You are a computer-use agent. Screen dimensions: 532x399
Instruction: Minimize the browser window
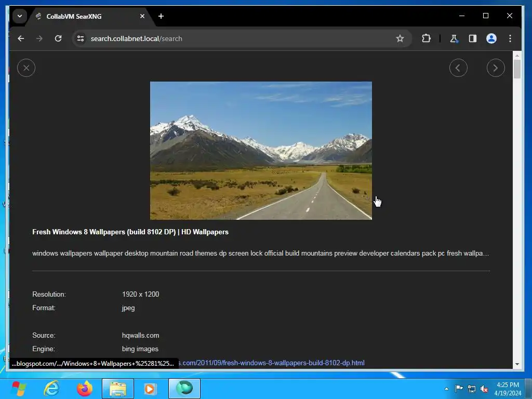coord(462,16)
